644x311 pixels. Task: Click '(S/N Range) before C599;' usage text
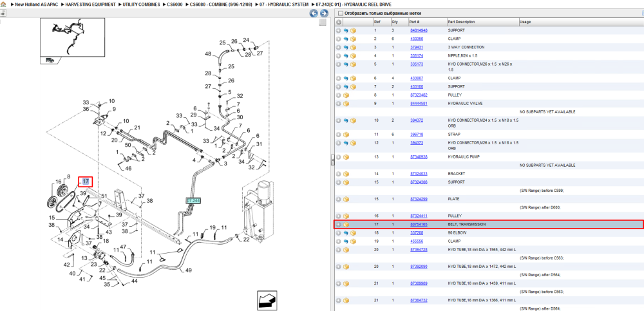coord(542,191)
